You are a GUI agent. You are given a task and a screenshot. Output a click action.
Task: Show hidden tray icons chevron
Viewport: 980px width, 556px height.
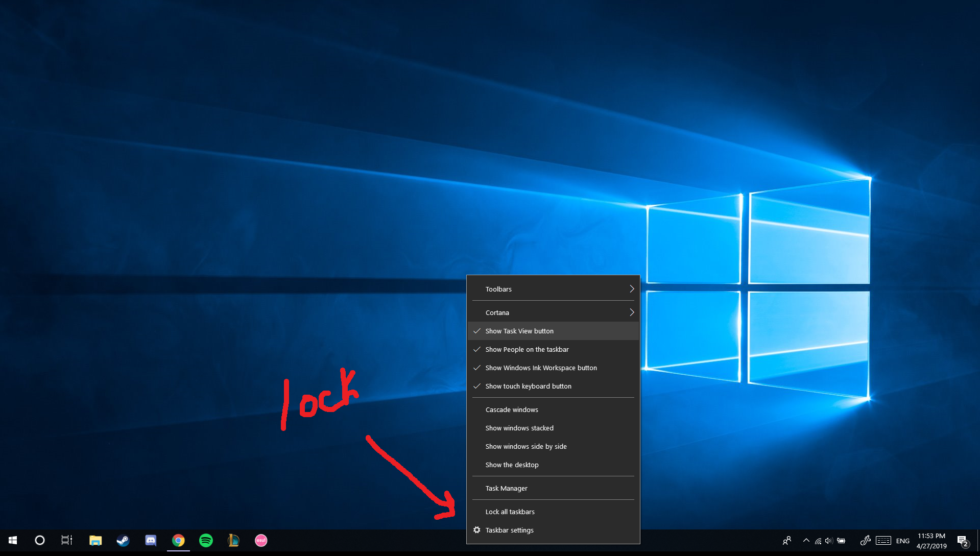(x=806, y=541)
